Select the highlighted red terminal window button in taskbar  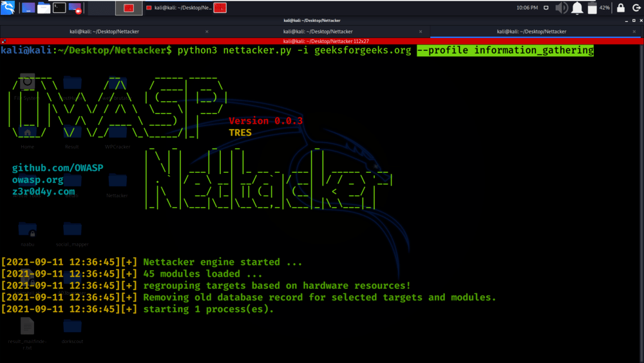129,8
